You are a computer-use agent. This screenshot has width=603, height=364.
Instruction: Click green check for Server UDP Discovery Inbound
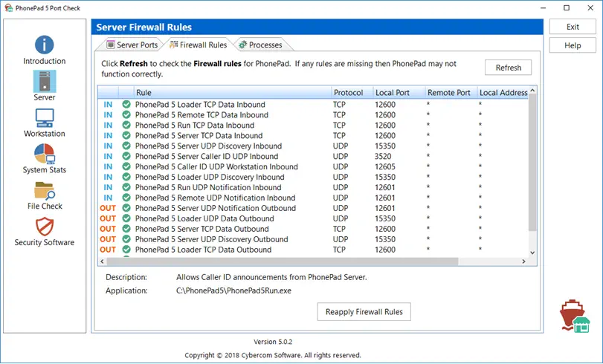(x=126, y=146)
